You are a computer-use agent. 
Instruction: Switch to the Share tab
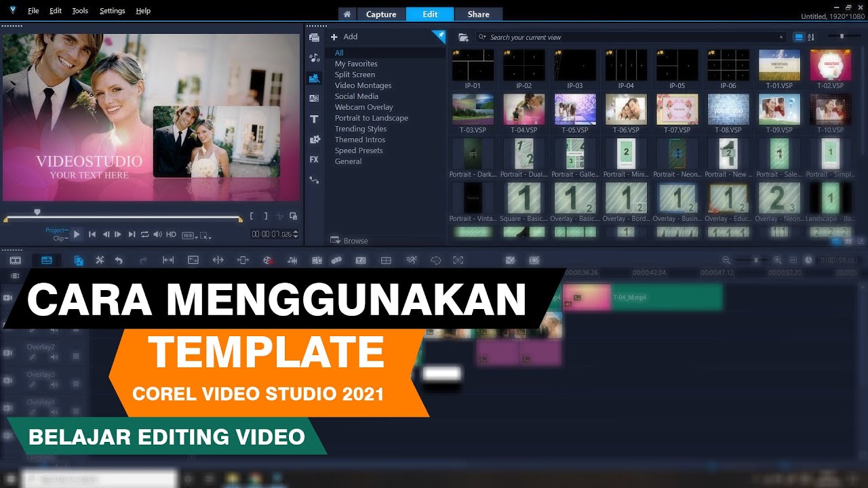478,14
